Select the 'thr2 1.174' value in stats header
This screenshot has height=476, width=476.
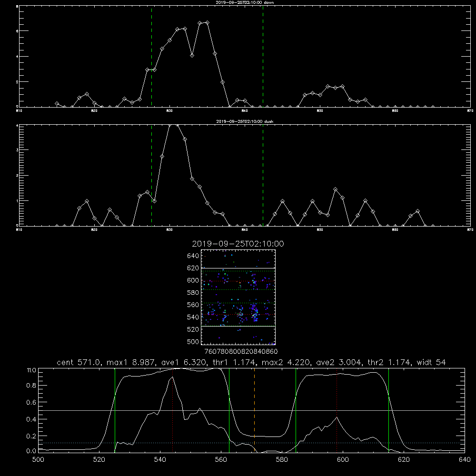389,362
